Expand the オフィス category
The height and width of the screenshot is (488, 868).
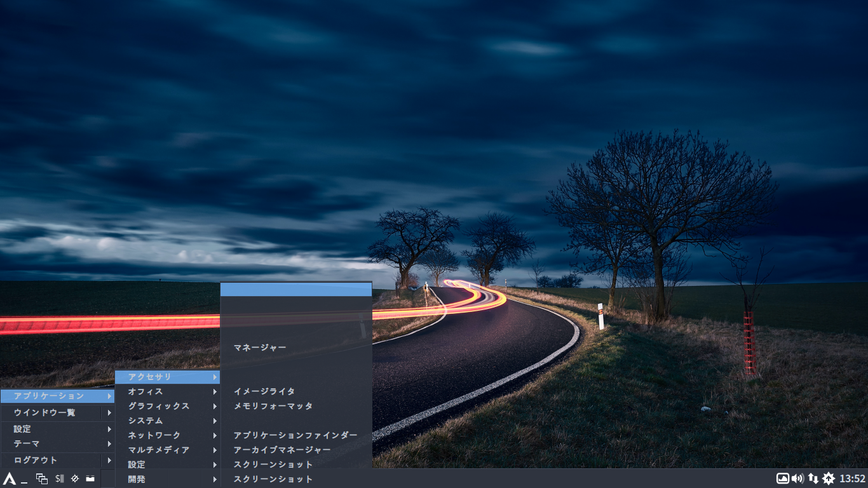click(x=168, y=391)
